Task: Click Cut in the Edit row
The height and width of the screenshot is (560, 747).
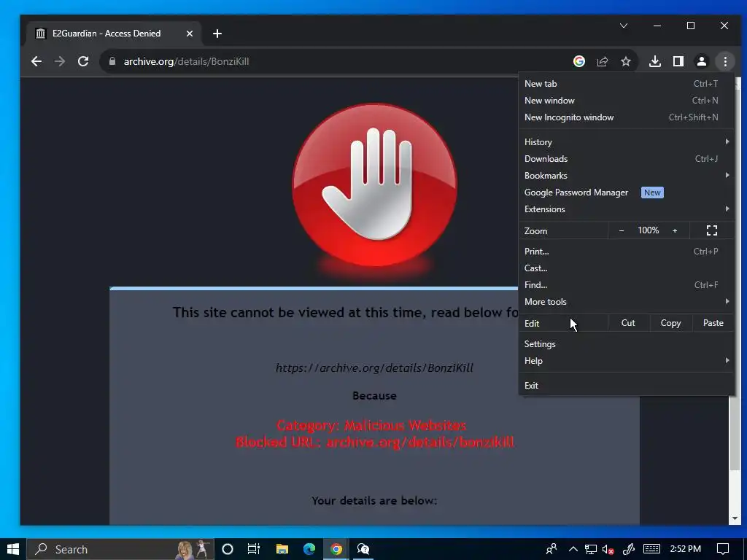Action: 628,323
